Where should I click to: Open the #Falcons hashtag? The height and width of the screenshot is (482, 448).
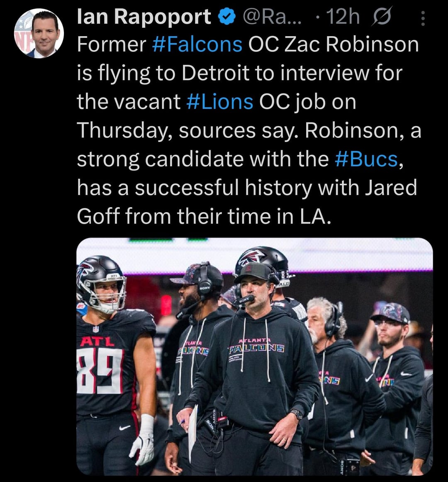tap(197, 45)
